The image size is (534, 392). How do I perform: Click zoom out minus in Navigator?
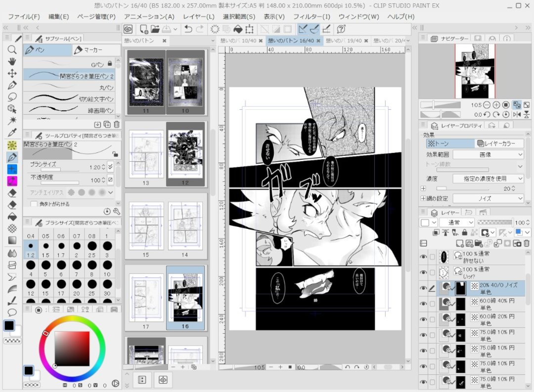pyautogui.click(x=487, y=105)
